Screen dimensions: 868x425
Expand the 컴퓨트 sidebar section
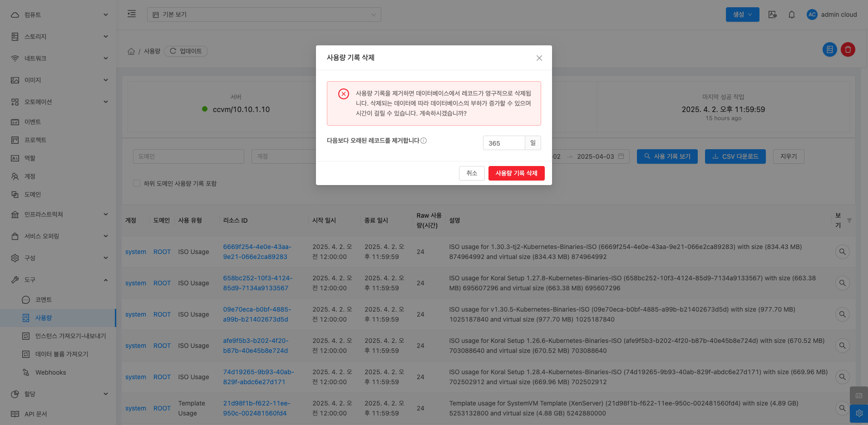[x=58, y=15]
